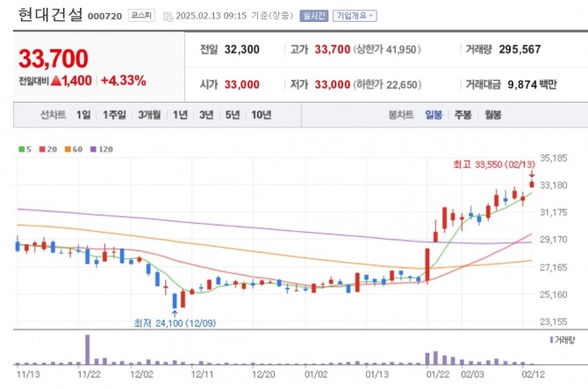The image size is (588, 389).
Task: Choose the 5년 chart range
Action: click(x=233, y=115)
